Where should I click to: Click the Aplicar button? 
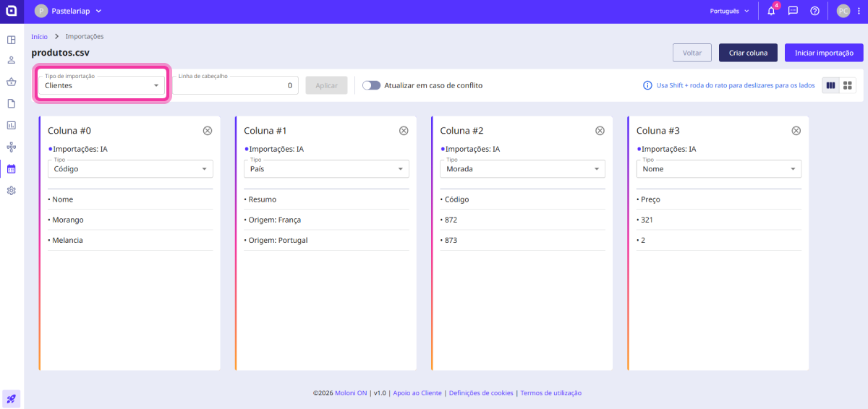[327, 85]
